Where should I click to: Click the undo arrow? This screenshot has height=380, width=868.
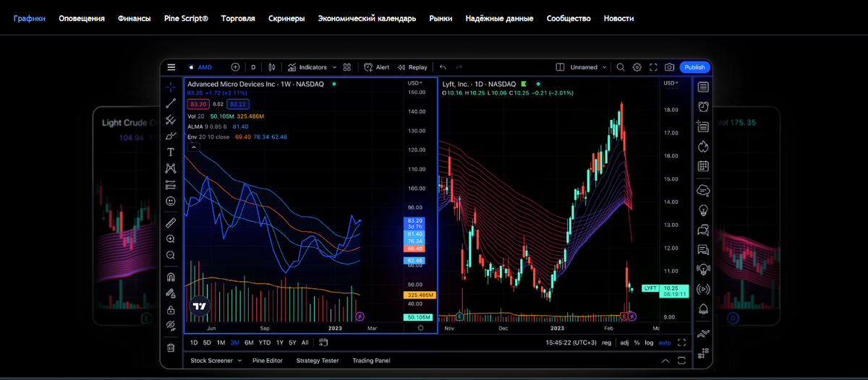pos(443,67)
